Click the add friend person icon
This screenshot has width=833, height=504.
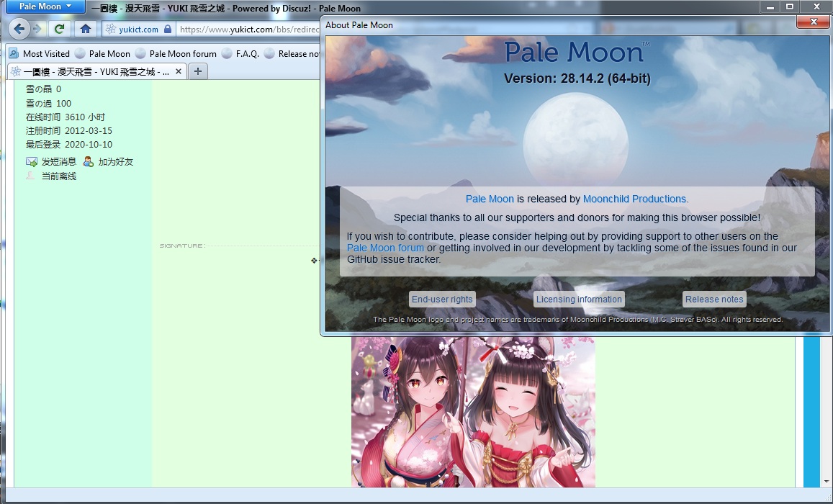point(88,161)
